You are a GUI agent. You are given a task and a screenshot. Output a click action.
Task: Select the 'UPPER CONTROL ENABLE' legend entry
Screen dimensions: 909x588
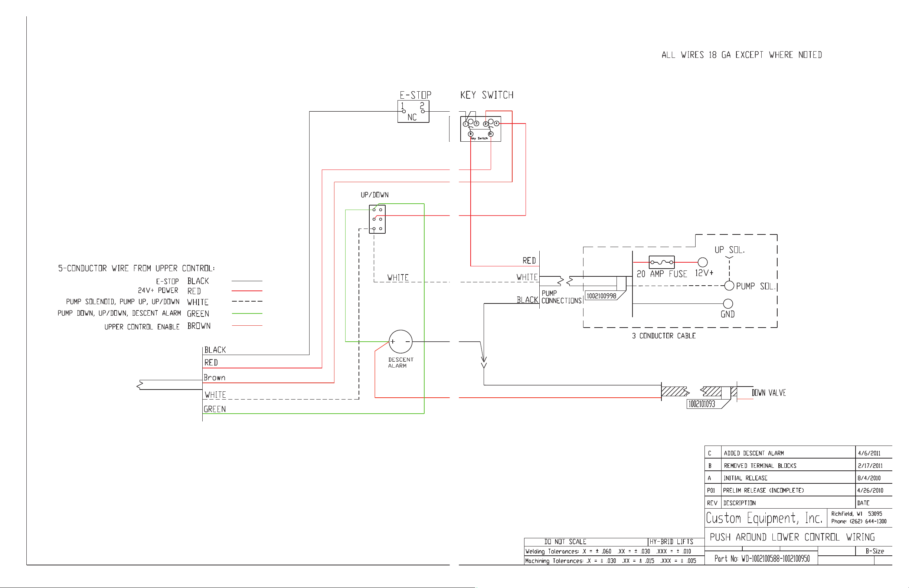(142, 327)
